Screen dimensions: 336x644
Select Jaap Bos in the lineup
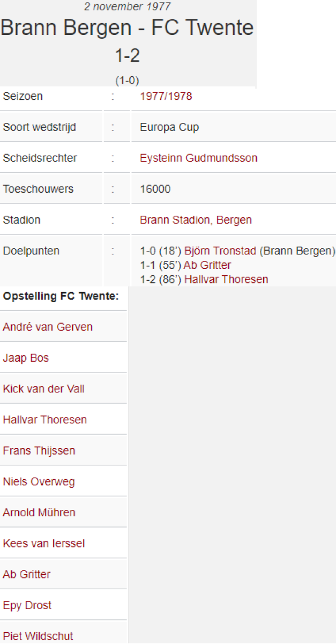click(x=26, y=358)
